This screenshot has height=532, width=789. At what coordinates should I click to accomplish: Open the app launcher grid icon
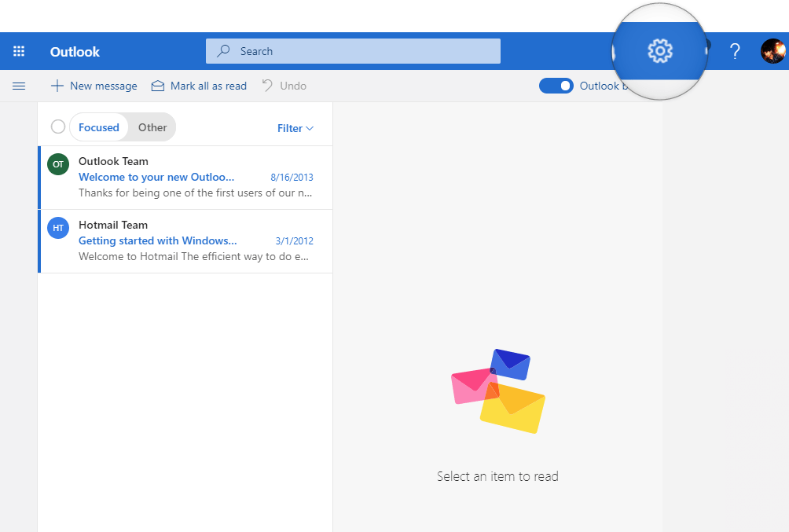[x=19, y=51]
